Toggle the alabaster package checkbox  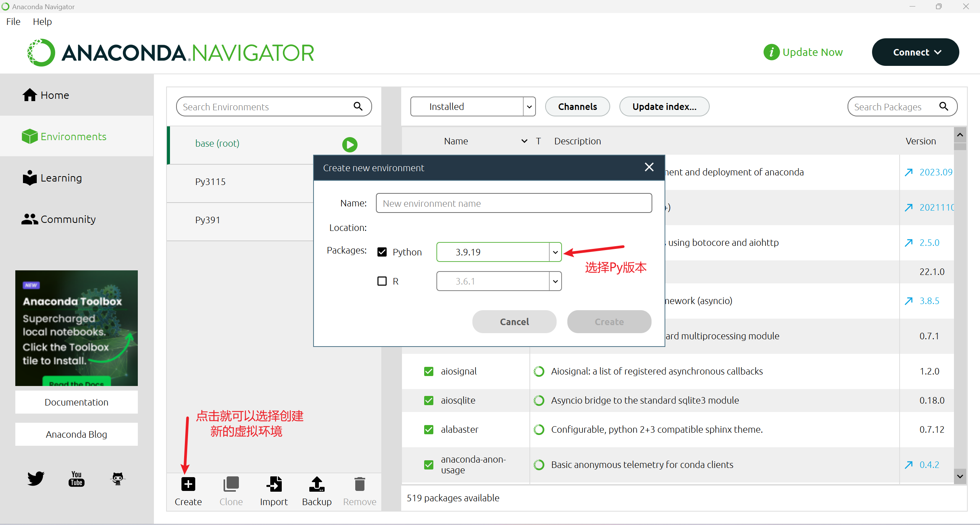(429, 430)
